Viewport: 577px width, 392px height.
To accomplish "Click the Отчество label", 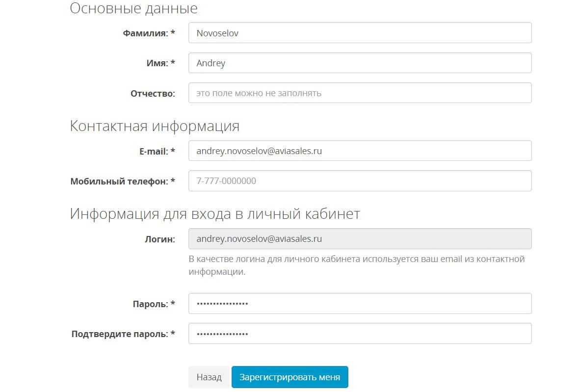I will pos(153,93).
